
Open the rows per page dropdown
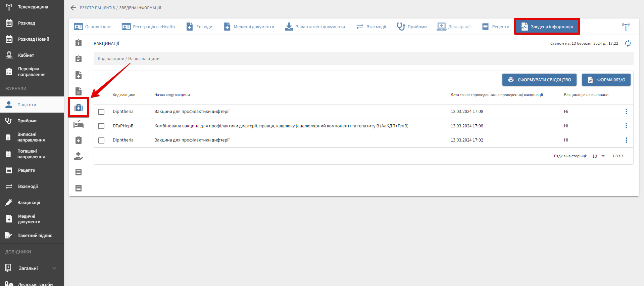click(598, 156)
